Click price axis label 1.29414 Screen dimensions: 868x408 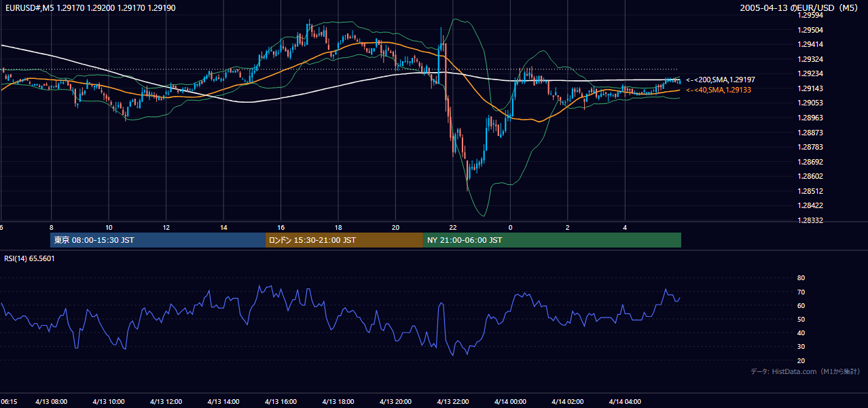(810, 44)
